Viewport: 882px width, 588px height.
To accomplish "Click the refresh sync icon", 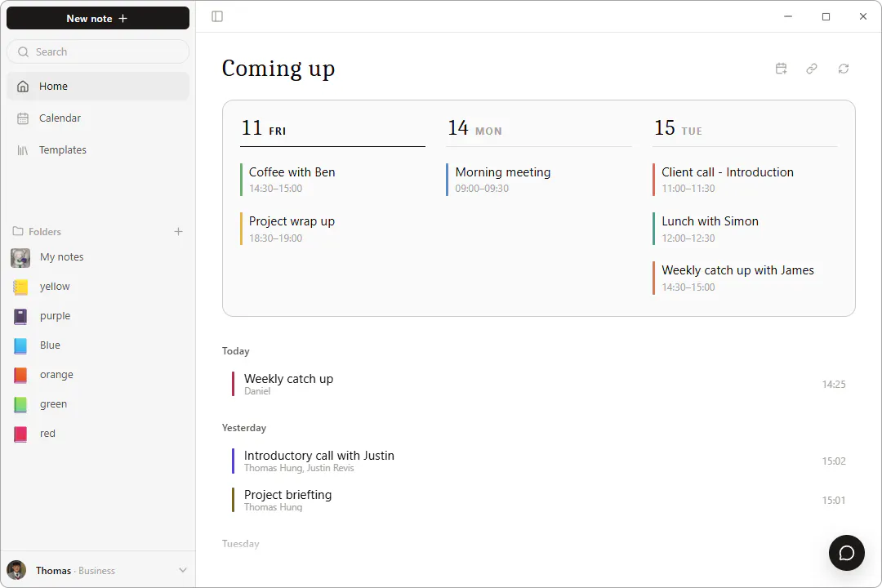I will [843, 69].
